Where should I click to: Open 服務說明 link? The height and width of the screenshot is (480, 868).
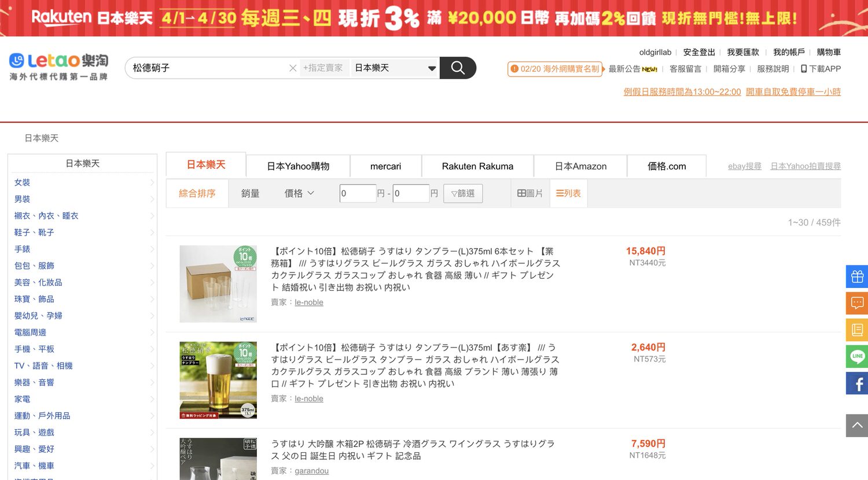[773, 68]
